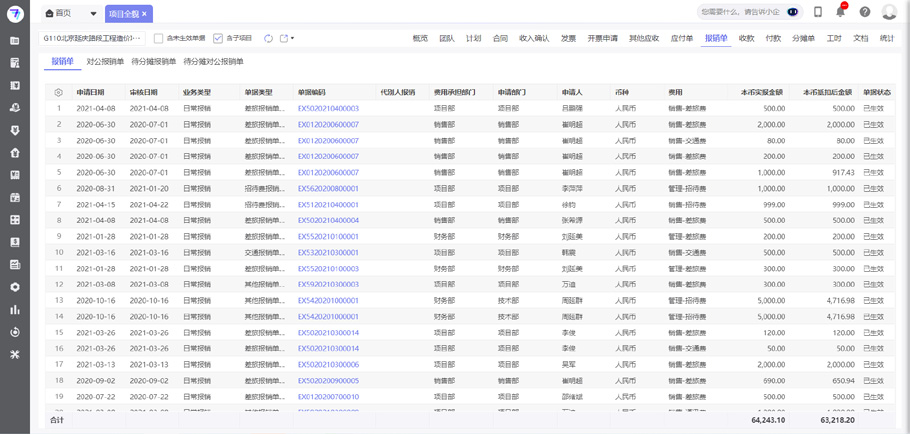Open the bar chart icon in sidebar

tap(15, 310)
